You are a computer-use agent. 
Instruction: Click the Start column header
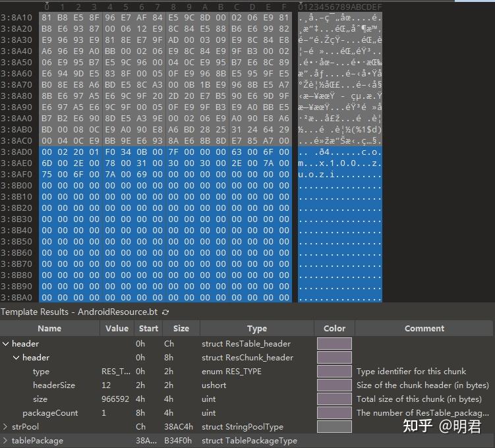pos(148,329)
